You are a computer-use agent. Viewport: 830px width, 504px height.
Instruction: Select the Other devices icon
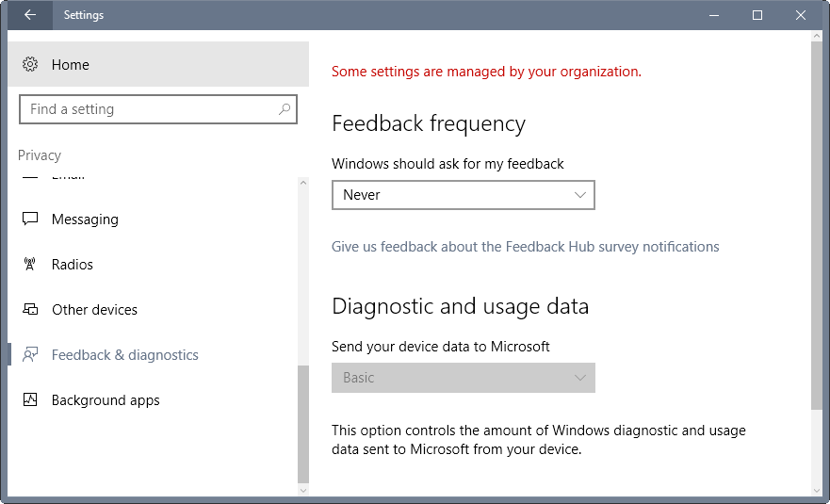(30, 309)
